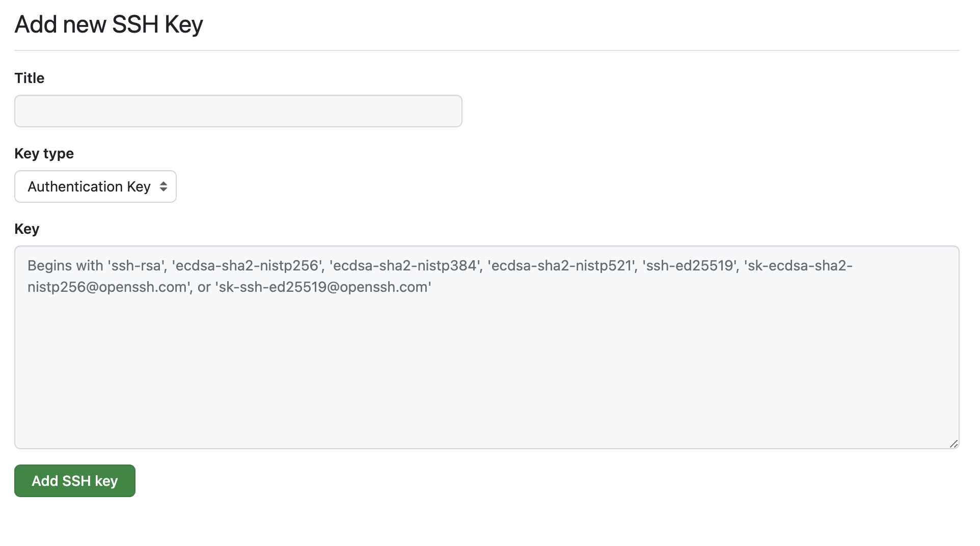Click the Key label above the textarea
The image size is (980, 546).
click(26, 228)
